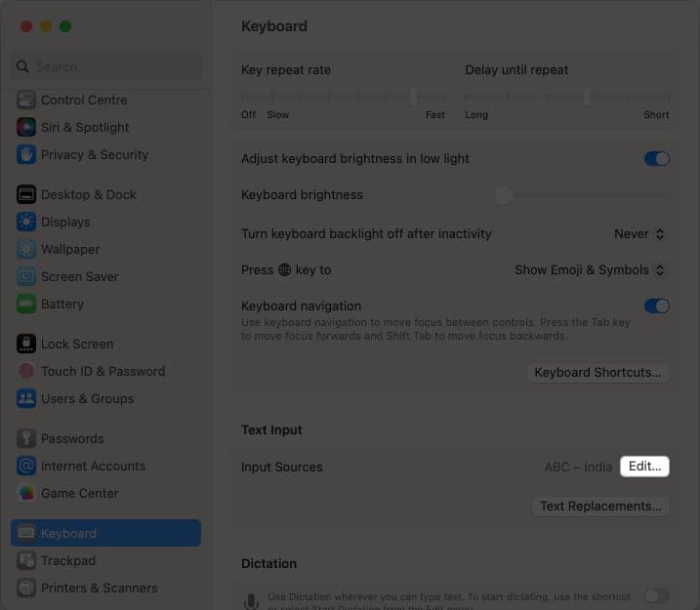The width and height of the screenshot is (700, 610).
Task: Select Trackpad in the sidebar
Action: tap(68, 560)
